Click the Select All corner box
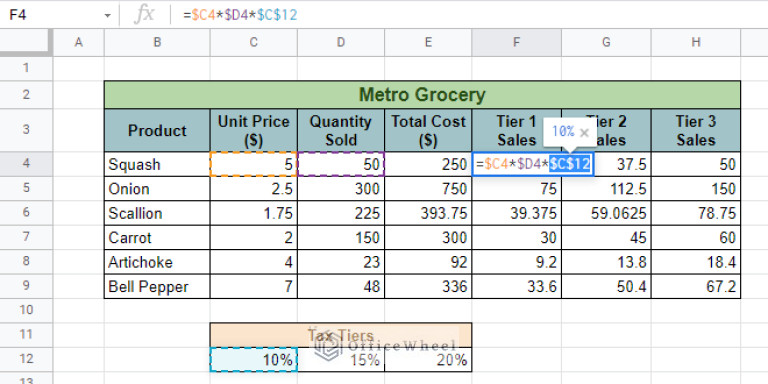 (x=26, y=43)
